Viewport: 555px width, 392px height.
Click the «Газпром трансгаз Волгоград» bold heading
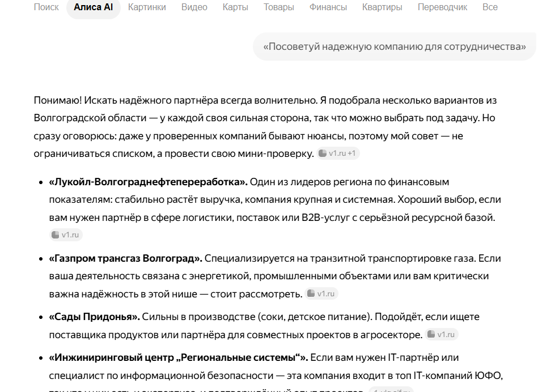click(126, 258)
